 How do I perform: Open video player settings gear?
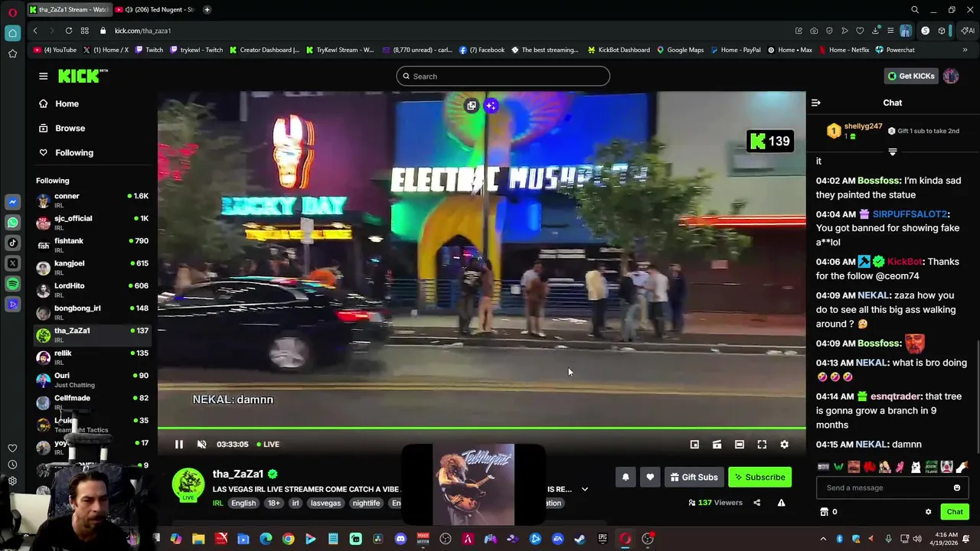click(x=784, y=445)
